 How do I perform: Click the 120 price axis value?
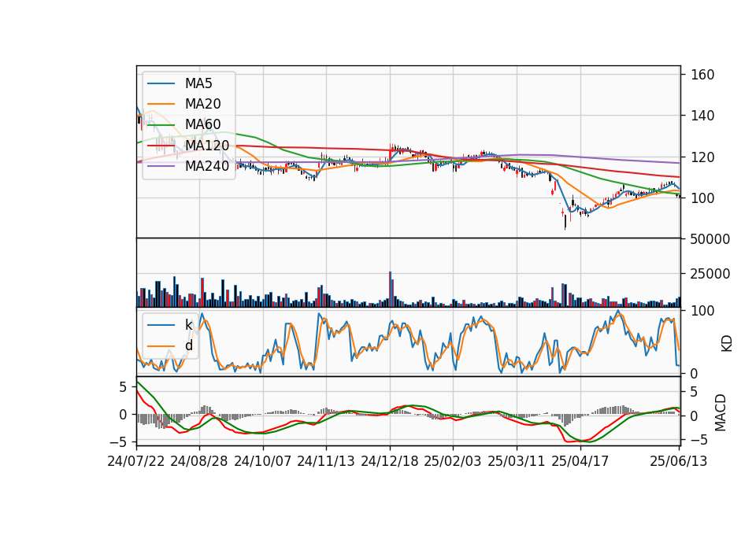coord(702,157)
